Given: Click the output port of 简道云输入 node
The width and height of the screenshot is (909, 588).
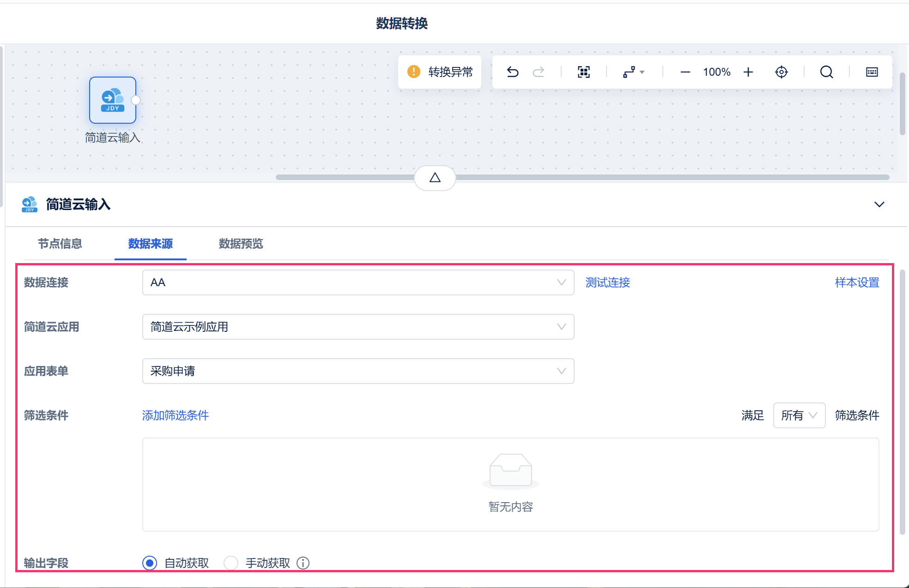Looking at the screenshot, I should point(136,100).
